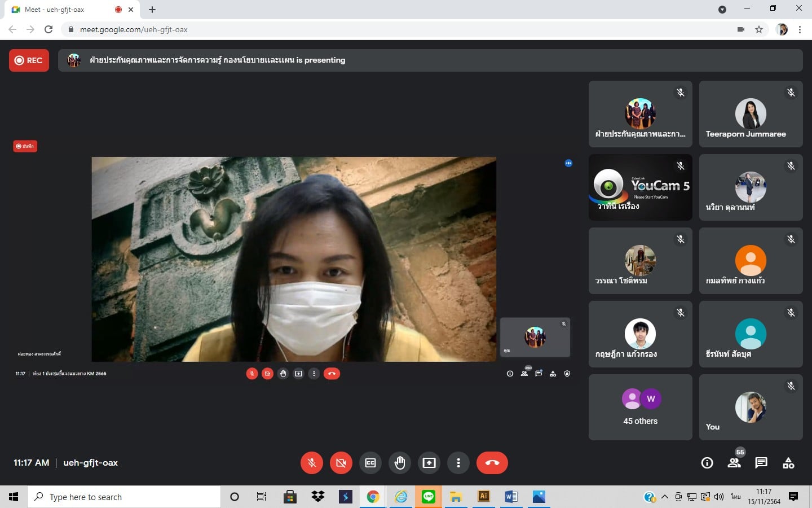Open the activities panel icon
This screenshot has height=508, width=812.
[x=788, y=463]
